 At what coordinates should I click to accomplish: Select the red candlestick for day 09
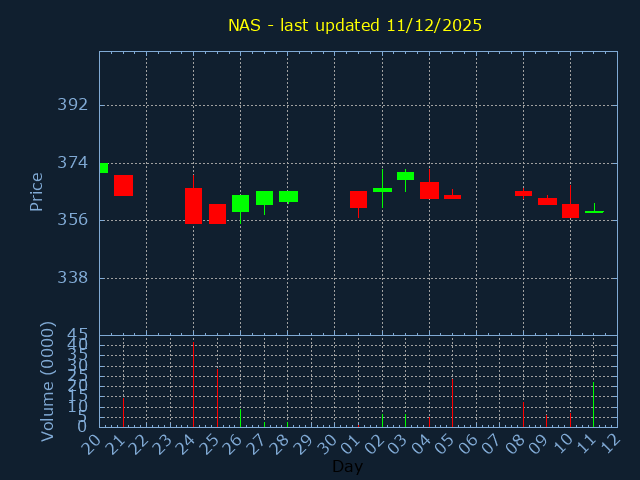pos(547,201)
